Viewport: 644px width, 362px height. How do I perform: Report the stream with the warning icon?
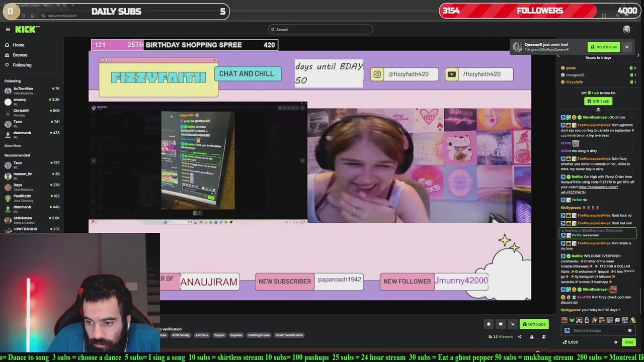coord(531,337)
